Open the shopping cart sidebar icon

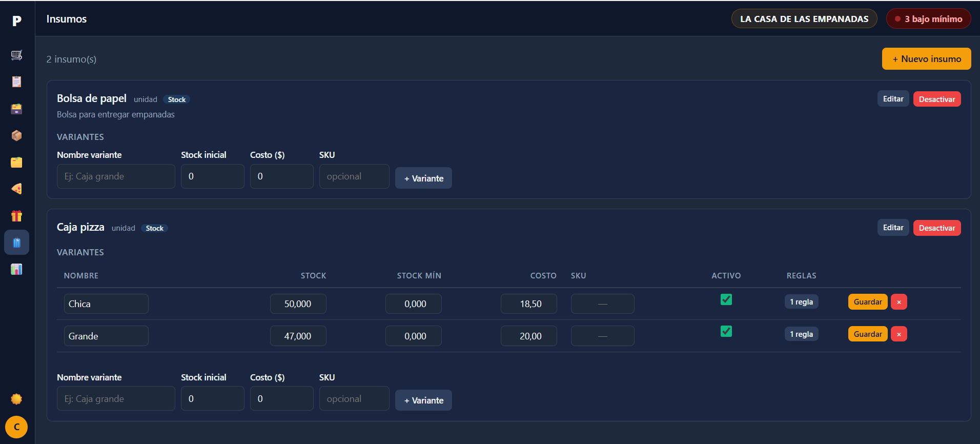16,55
